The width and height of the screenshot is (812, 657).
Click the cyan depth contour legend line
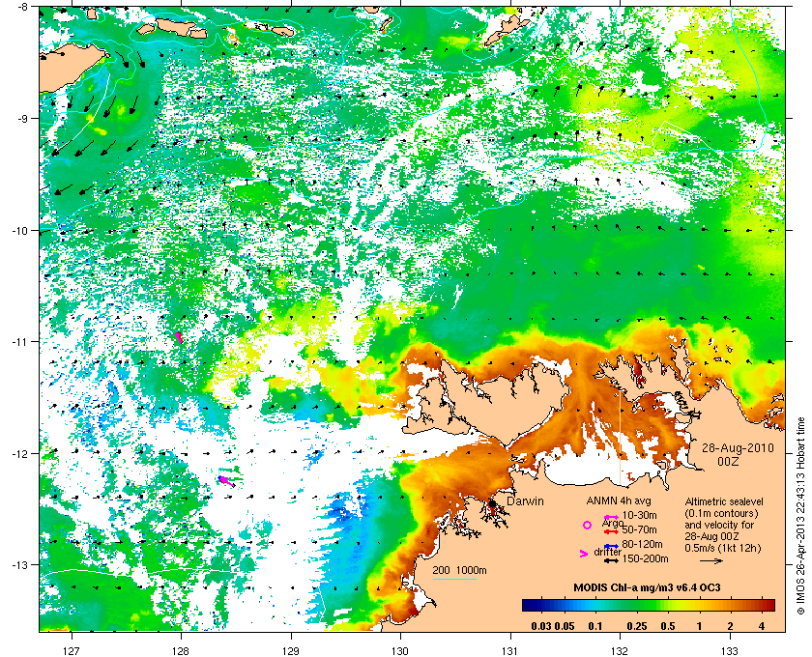click(x=454, y=579)
